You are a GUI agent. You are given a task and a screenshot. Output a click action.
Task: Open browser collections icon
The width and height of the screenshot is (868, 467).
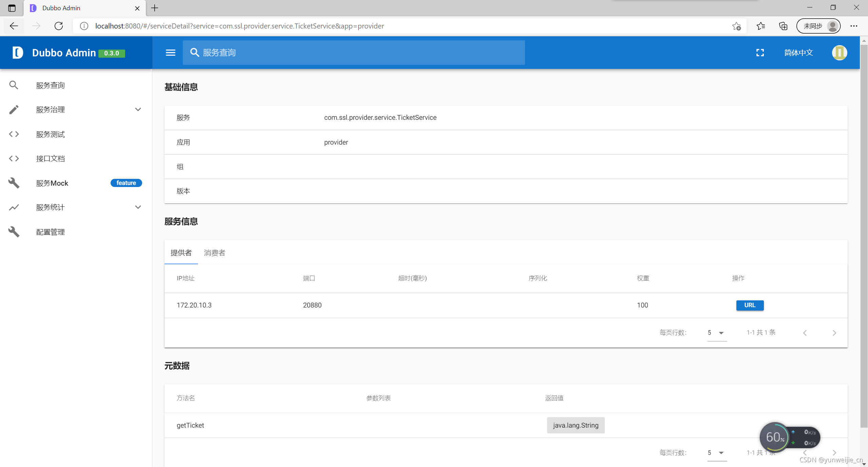783,26
